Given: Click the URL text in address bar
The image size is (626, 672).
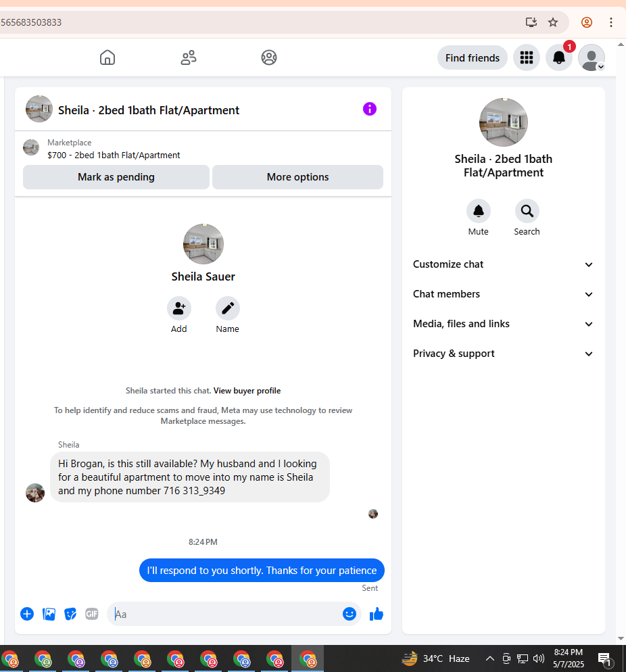Looking at the screenshot, I should pos(31,22).
